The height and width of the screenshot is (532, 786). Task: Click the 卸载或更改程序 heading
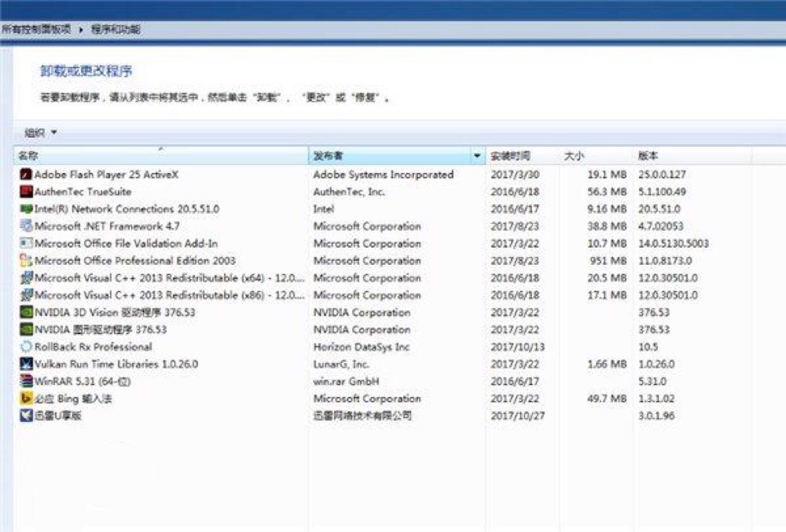86,72
